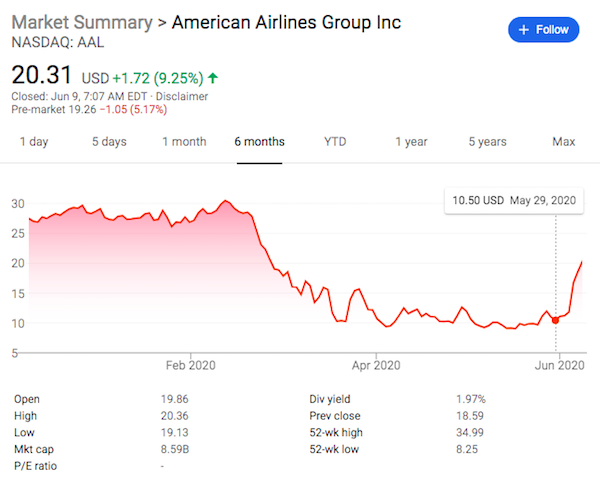Select the 6 months tab
600x481 pixels.
click(259, 142)
